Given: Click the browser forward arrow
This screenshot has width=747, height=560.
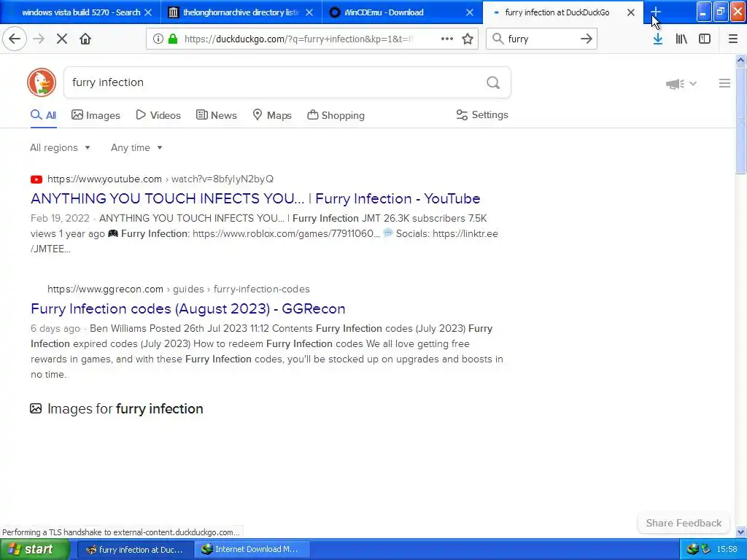Looking at the screenshot, I should click(39, 39).
